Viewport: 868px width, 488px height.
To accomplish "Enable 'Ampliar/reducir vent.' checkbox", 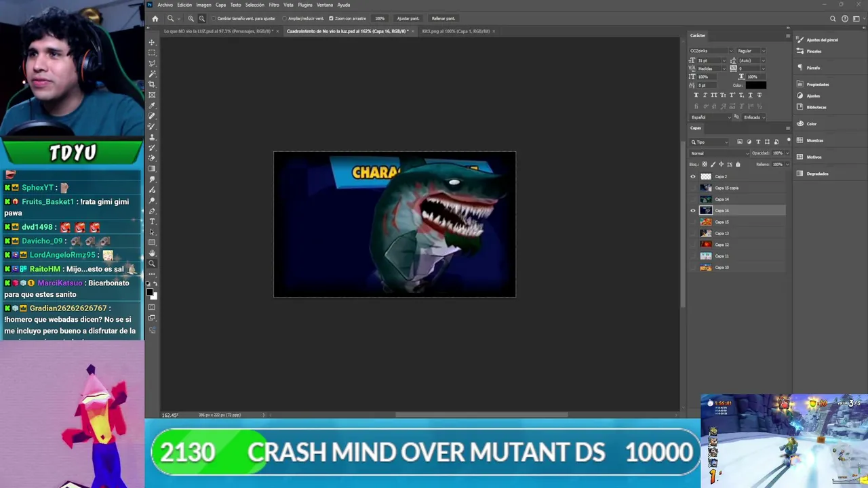I will pos(285,18).
